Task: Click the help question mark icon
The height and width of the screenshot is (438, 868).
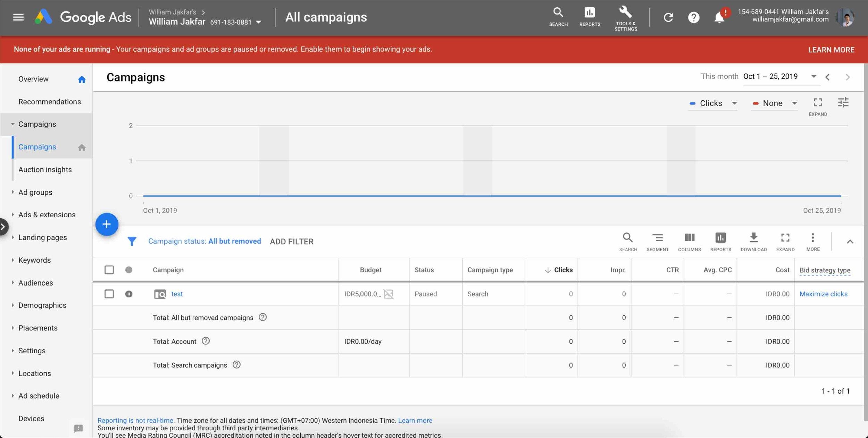Action: click(x=693, y=17)
